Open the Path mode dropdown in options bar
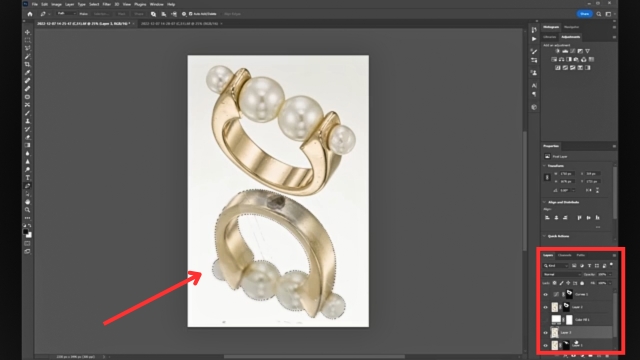Viewport: 640px width, 360px height. pos(66,14)
